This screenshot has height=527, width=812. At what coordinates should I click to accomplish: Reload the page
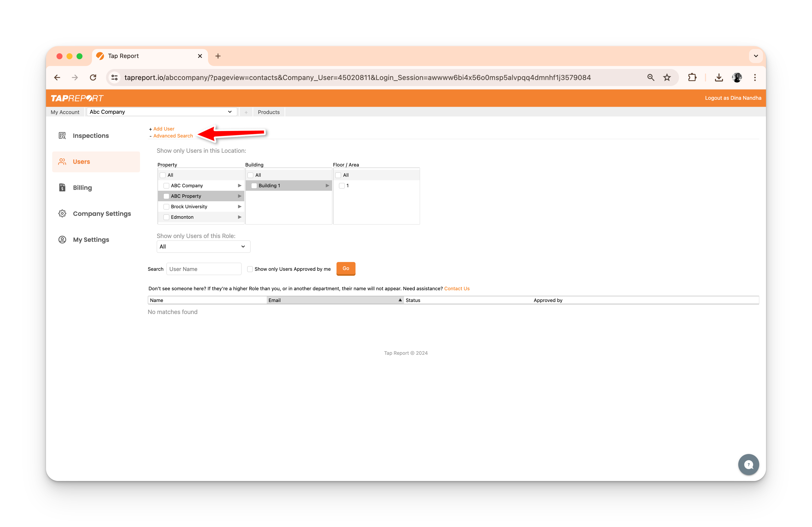(93, 78)
